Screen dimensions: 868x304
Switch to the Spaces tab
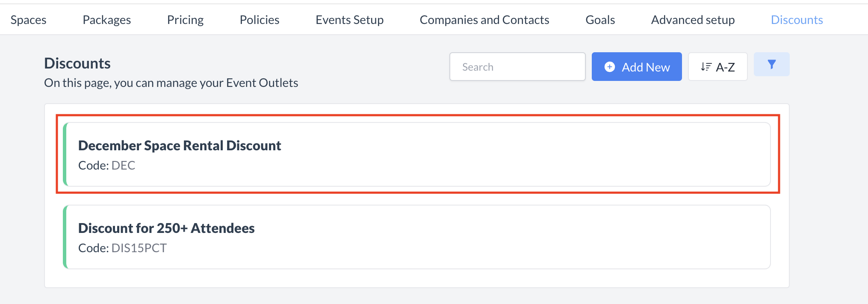point(28,20)
